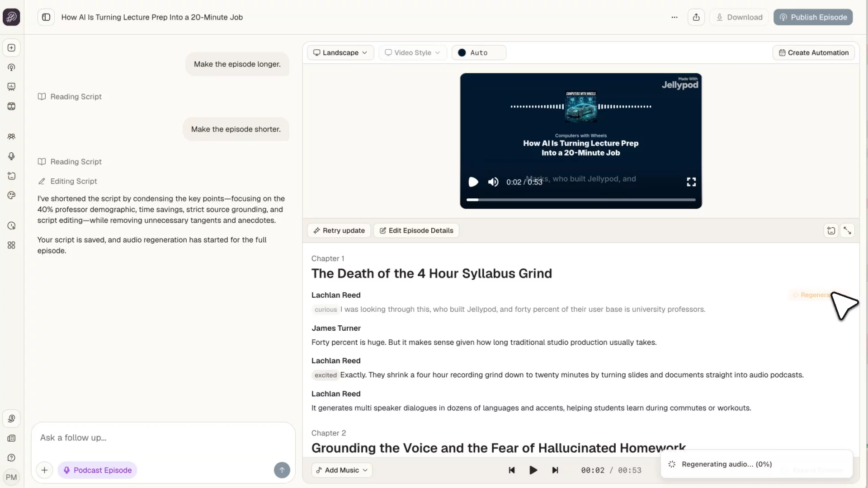Mute the video preview volume

493,182
